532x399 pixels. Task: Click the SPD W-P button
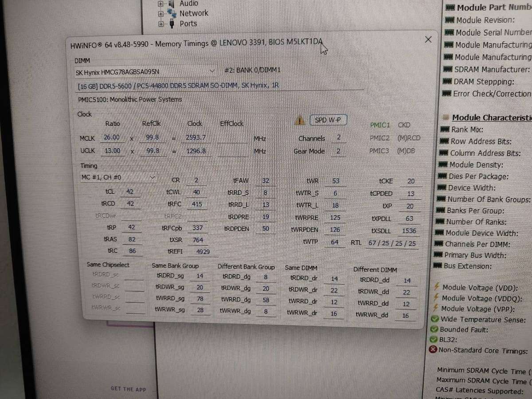[328, 120]
